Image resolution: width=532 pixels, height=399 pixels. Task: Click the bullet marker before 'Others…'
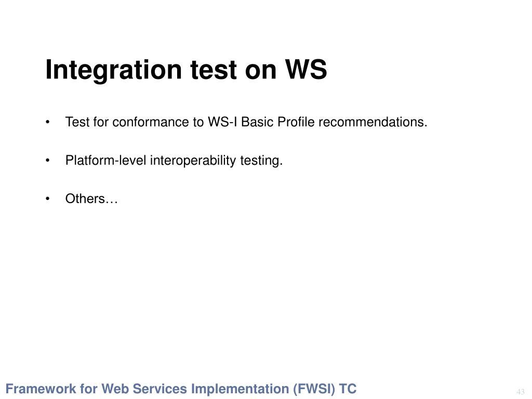coord(47,199)
